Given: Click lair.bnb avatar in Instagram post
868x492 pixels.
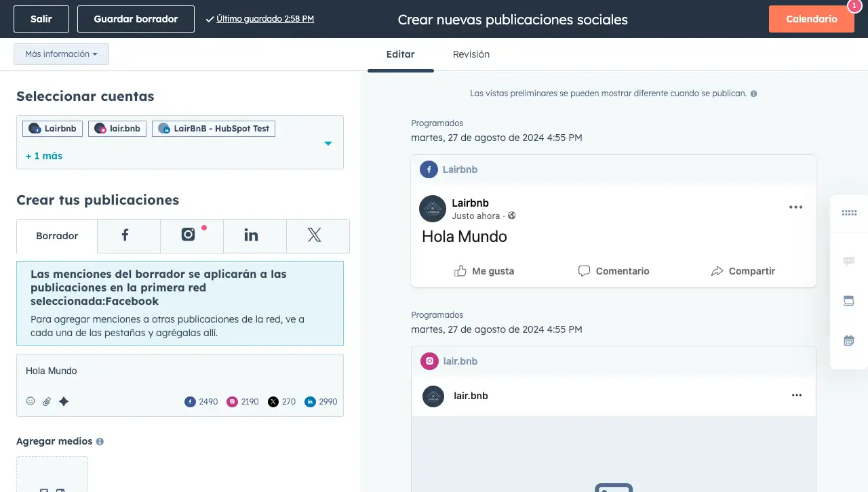Looking at the screenshot, I should tap(433, 396).
